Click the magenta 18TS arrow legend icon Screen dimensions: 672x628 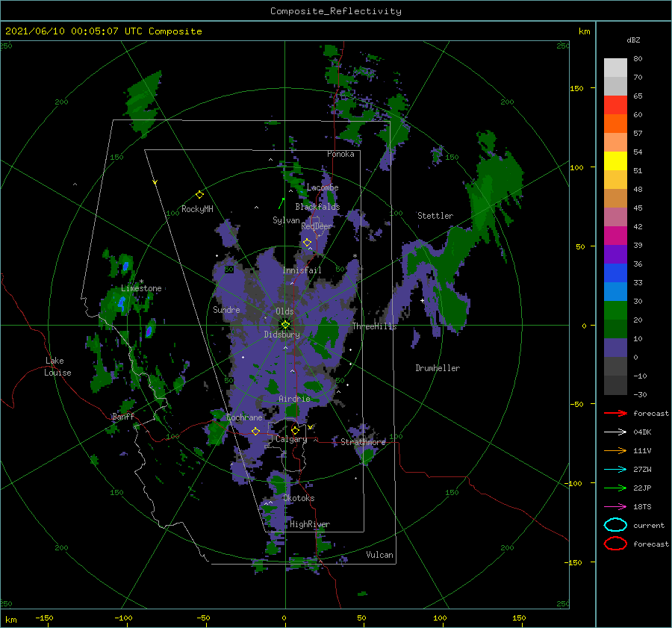tap(615, 506)
